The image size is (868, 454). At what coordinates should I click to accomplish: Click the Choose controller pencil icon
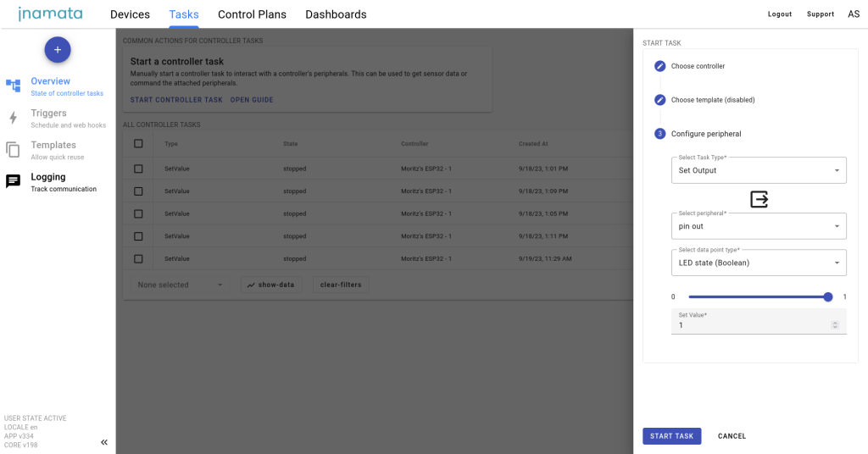(659, 66)
